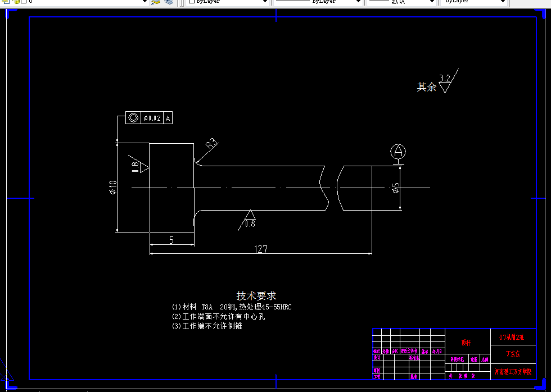Select the 127 length dimension text
Viewport: 551px width, 392px height.
pos(261,249)
